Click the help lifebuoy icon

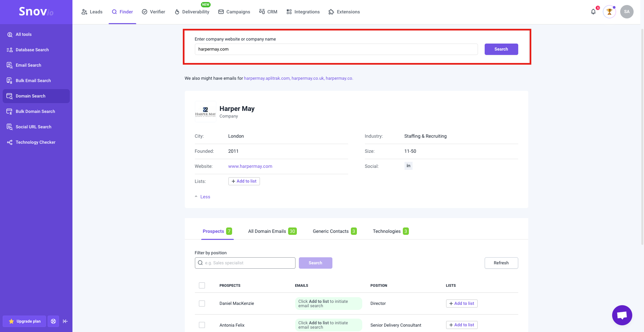click(53, 321)
